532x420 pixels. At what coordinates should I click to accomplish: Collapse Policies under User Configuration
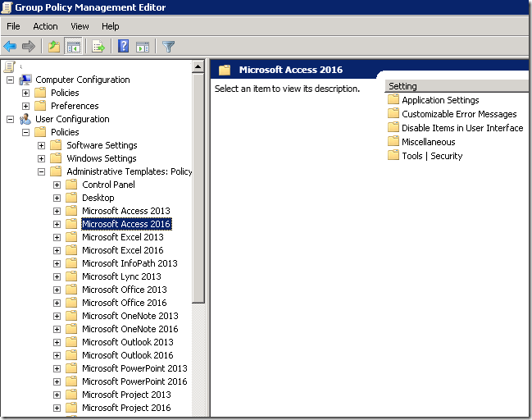(25, 132)
